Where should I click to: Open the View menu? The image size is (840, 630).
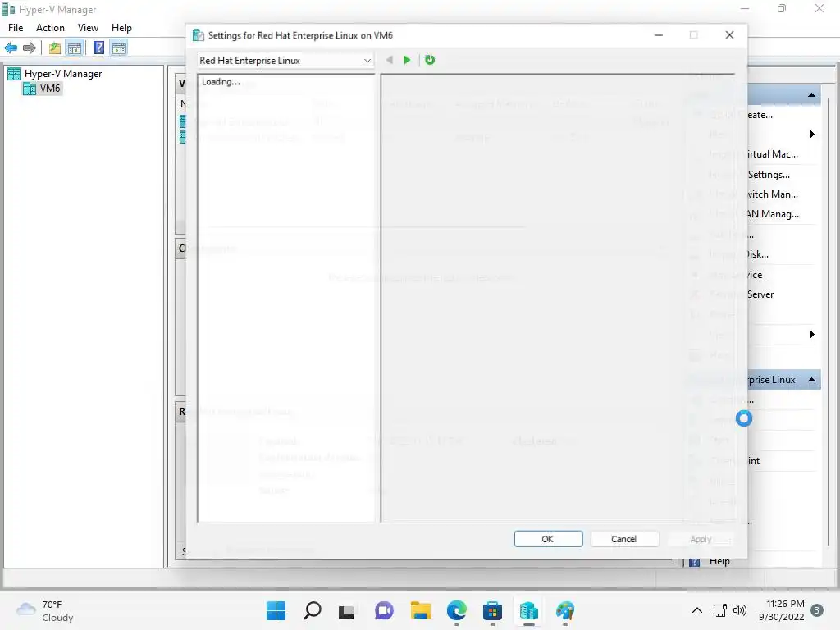coord(88,28)
